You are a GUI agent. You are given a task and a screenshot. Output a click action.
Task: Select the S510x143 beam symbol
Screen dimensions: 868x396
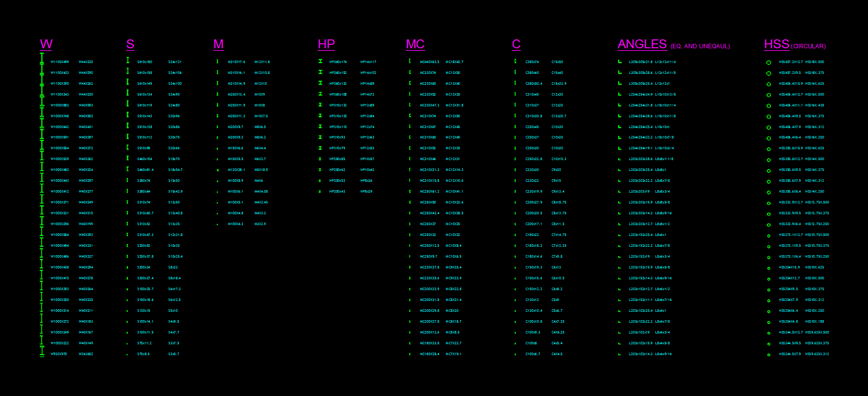tap(128, 114)
